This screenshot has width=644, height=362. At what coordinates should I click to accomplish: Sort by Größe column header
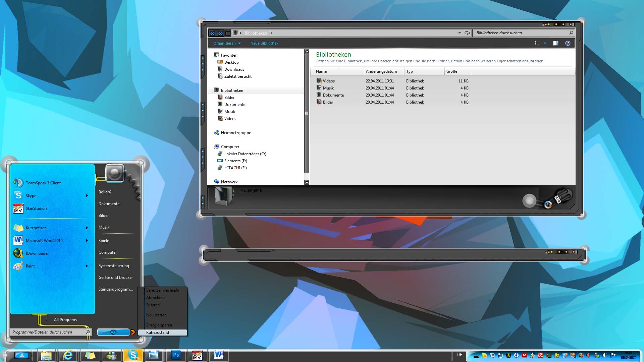(458, 71)
